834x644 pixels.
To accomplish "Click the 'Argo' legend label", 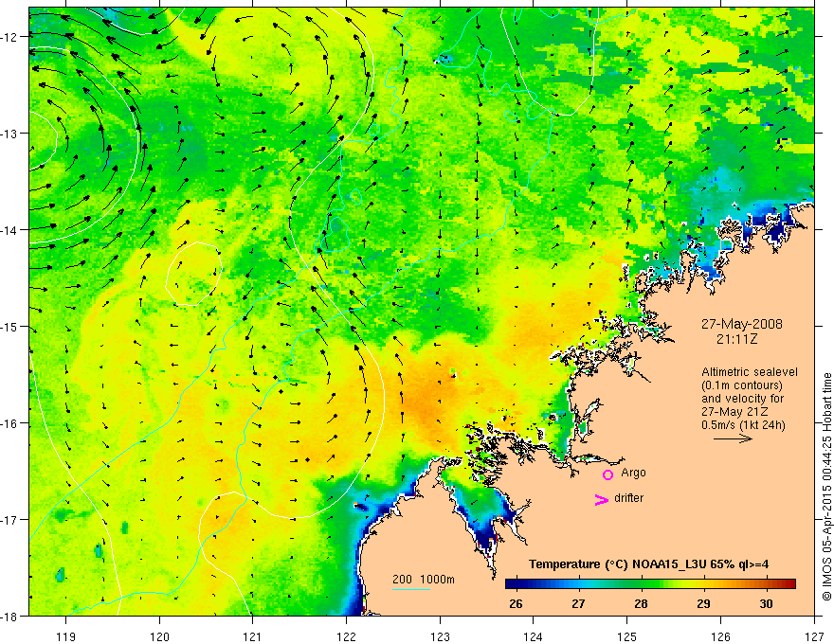I will point(633,473).
